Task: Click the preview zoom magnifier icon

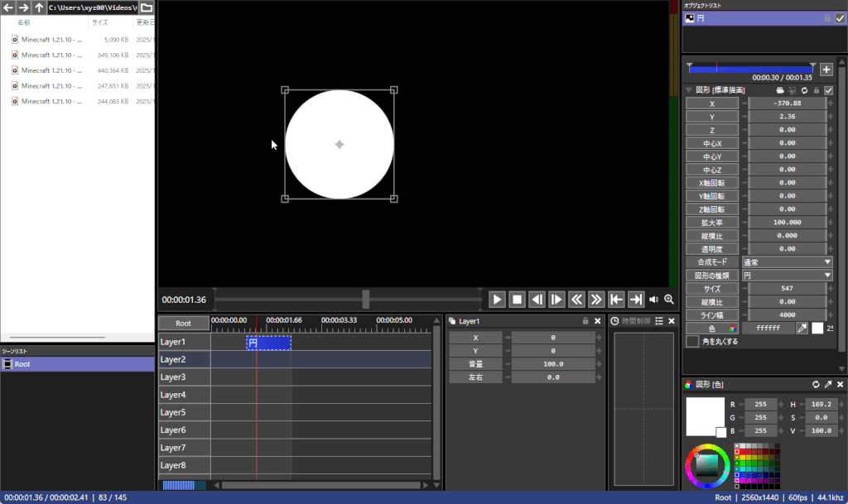Action: click(669, 300)
